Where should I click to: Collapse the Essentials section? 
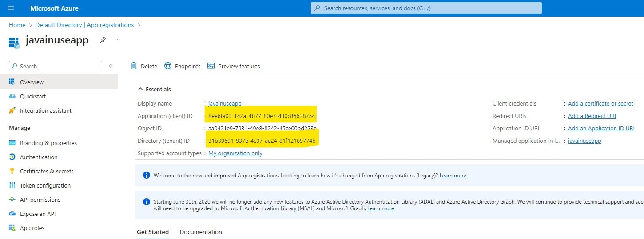point(154,89)
